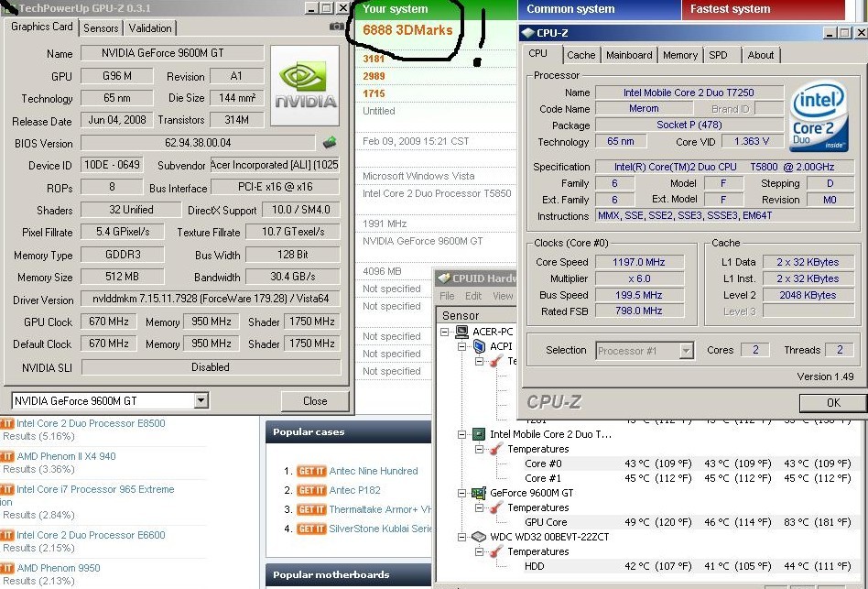Open the Intel Core 2 Duo Processor E8500 link
Screen dimensions: 868x589
[x=91, y=423]
